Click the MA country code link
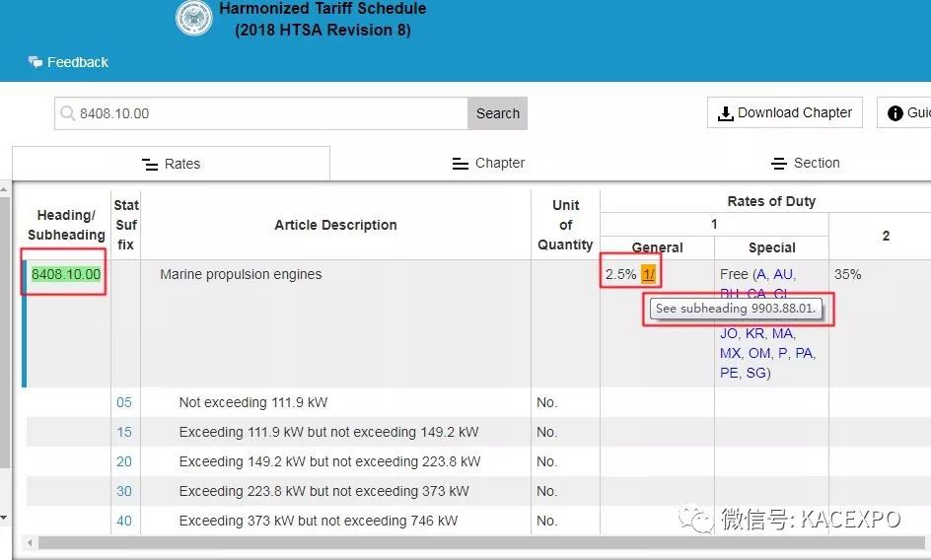Viewport: 931px width, 560px height. [782, 334]
